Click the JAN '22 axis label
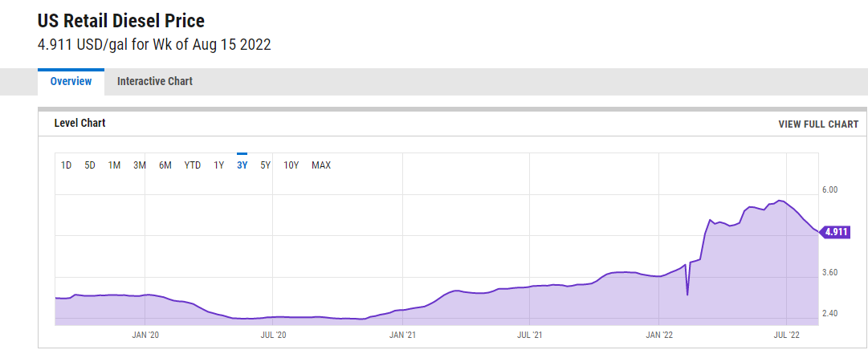The height and width of the screenshot is (354, 868). click(x=659, y=335)
